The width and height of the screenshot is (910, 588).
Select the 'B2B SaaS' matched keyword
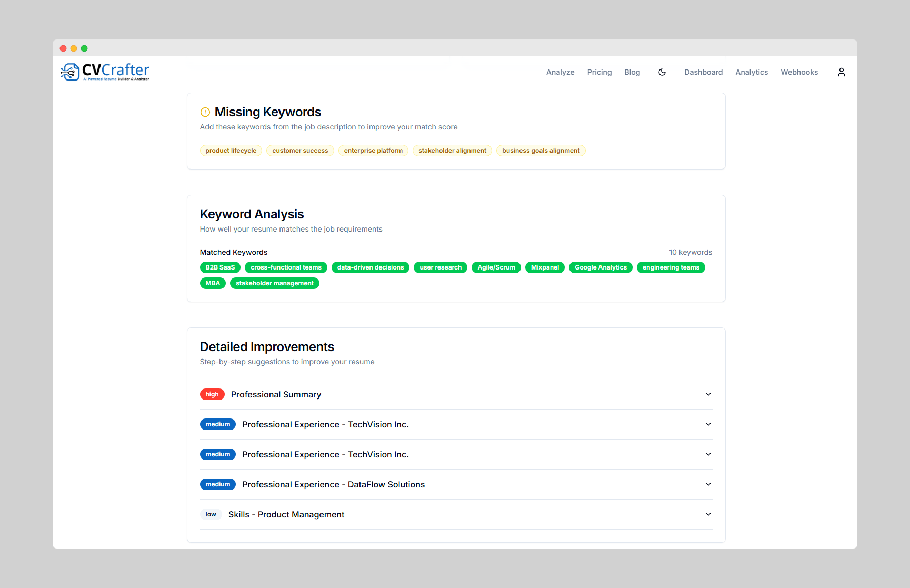pos(220,267)
